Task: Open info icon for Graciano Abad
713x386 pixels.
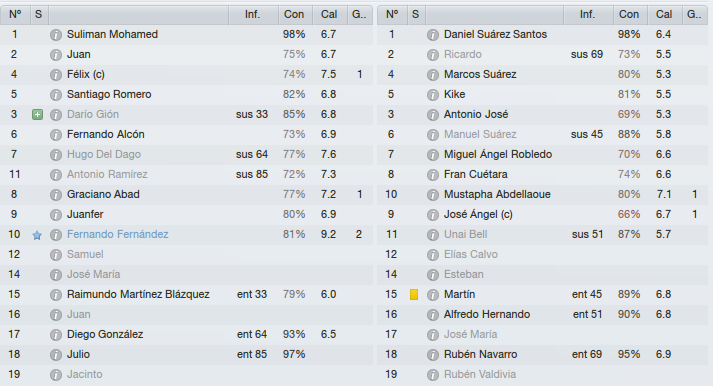Action: pyautogui.click(x=55, y=195)
